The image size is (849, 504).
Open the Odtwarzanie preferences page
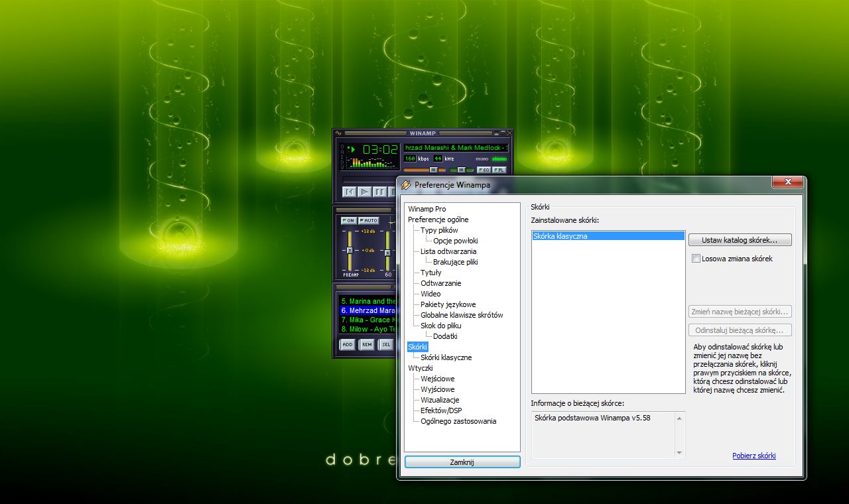(x=441, y=283)
